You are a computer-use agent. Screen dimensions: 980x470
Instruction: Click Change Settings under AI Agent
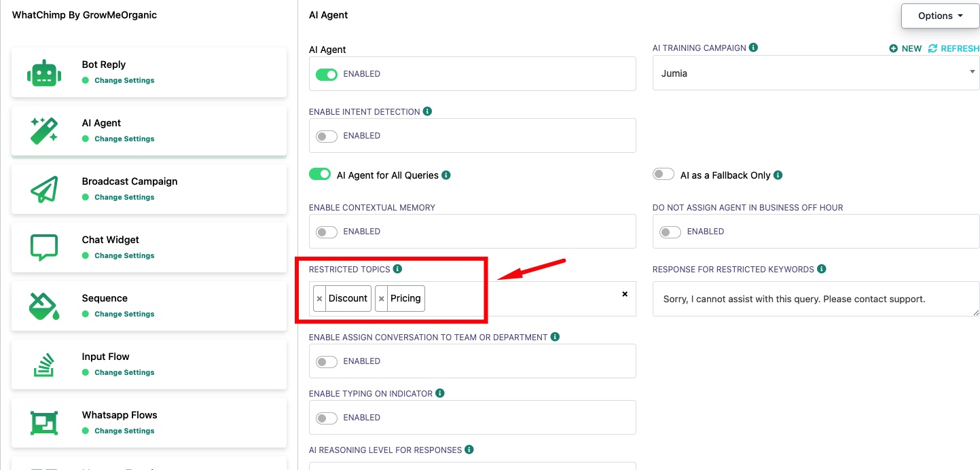point(124,139)
